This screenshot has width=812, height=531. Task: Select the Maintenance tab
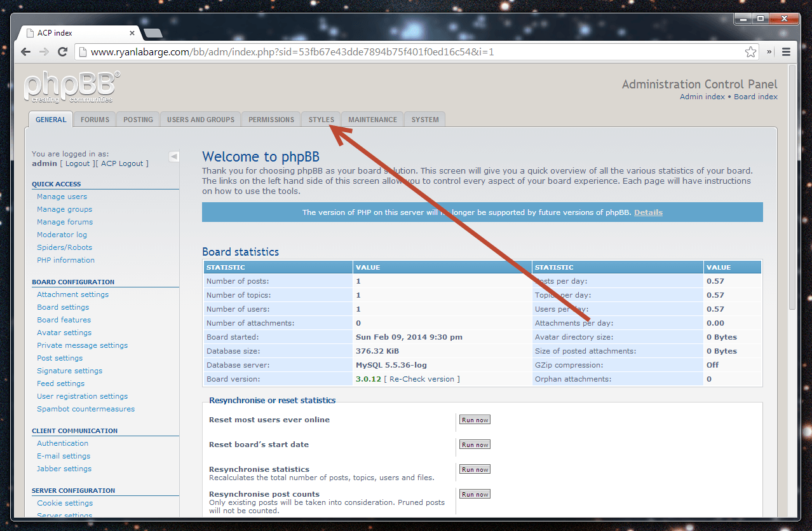[372, 120]
